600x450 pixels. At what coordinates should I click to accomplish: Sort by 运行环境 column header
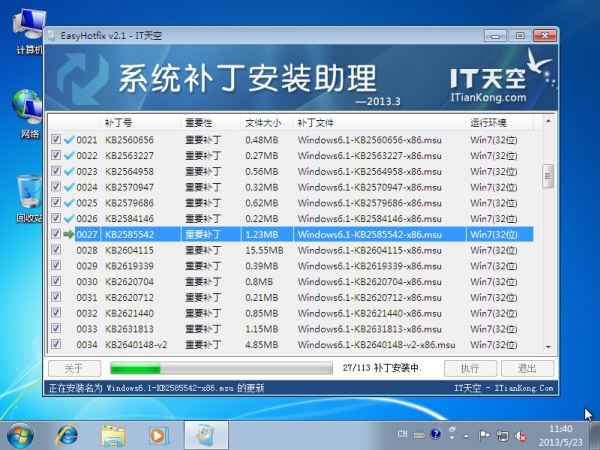pyautogui.click(x=499, y=123)
